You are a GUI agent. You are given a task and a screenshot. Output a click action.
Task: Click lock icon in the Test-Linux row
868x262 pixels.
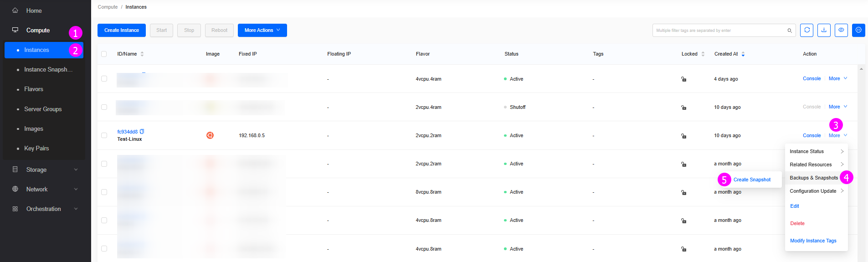tap(683, 136)
